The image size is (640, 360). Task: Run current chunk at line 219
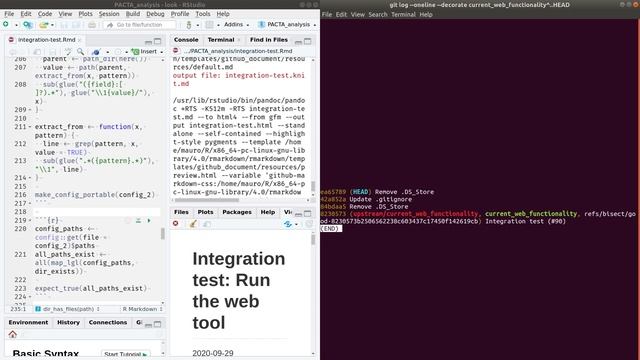[x=149, y=220]
